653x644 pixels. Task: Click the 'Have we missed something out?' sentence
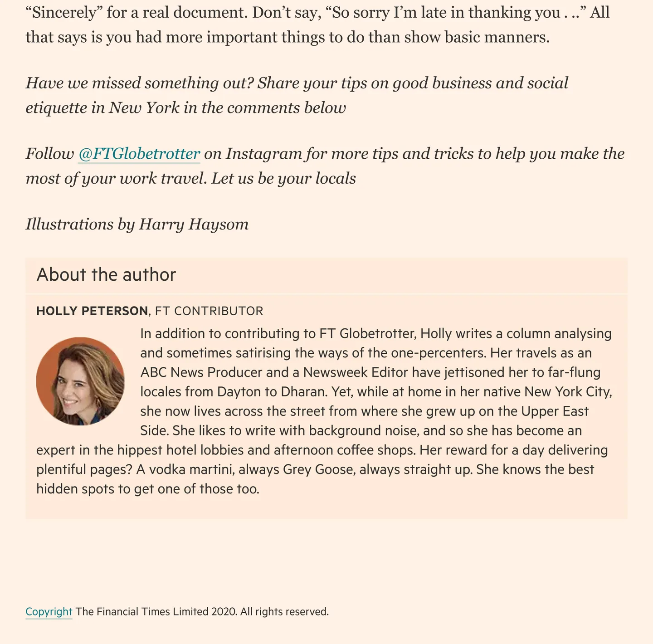coord(139,83)
